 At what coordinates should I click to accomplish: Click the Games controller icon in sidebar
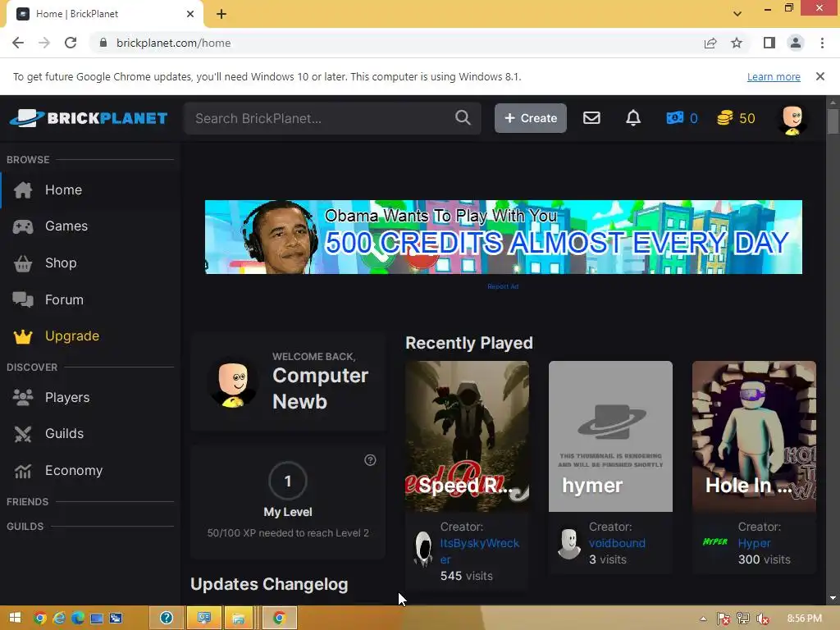point(23,226)
